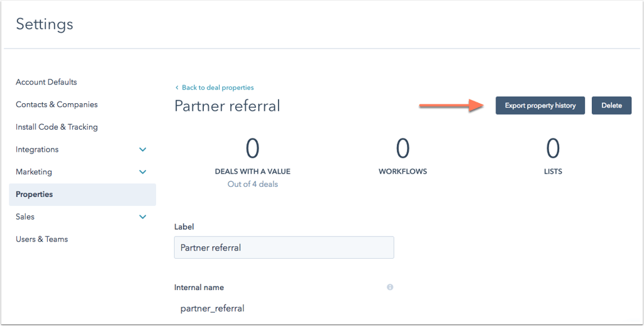Click Export property history button
Screen dimensions: 644x326
(540, 106)
